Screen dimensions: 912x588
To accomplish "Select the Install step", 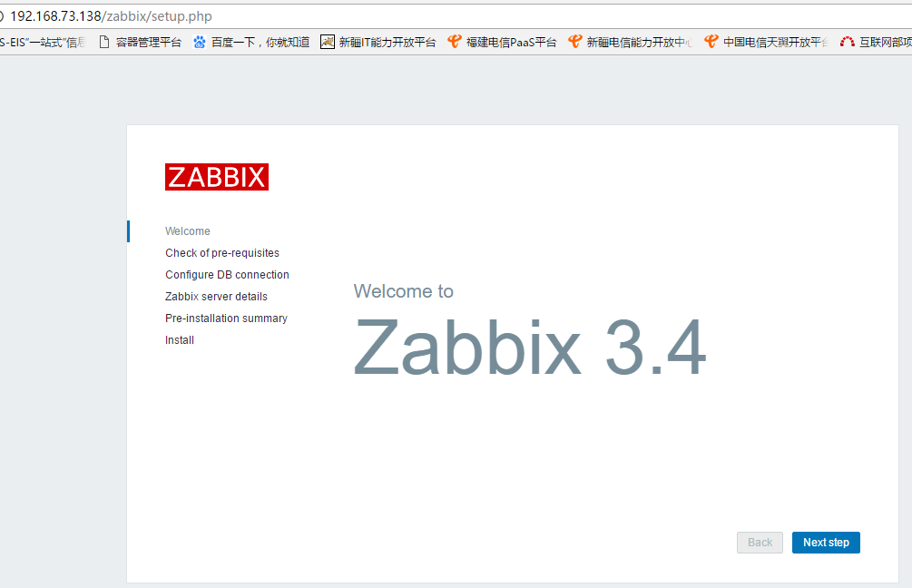I will pyautogui.click(x=180, y=340).
